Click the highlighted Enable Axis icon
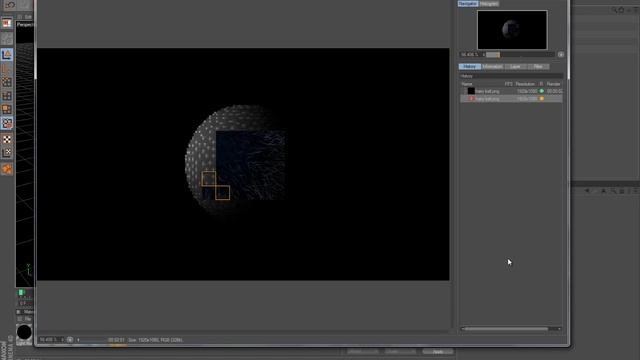Image resolution: width=640 pixels, height=360 pixels. click(x=7, y=123)
